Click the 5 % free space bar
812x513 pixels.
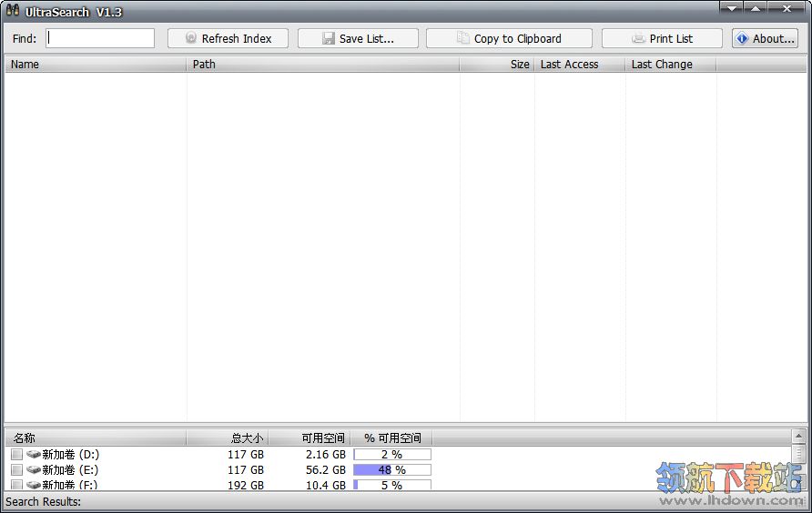392,485
